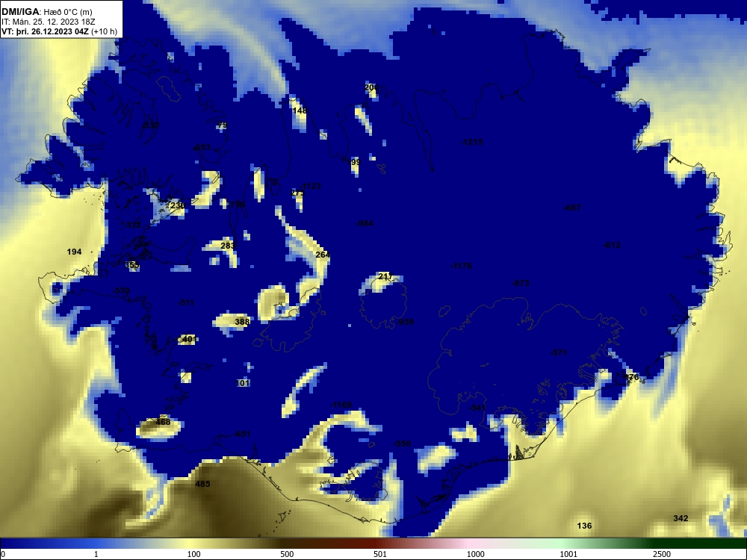747x560 pixels.
Task: Click the red-brown legend color above "501"
Action: [x=376, y=544]
